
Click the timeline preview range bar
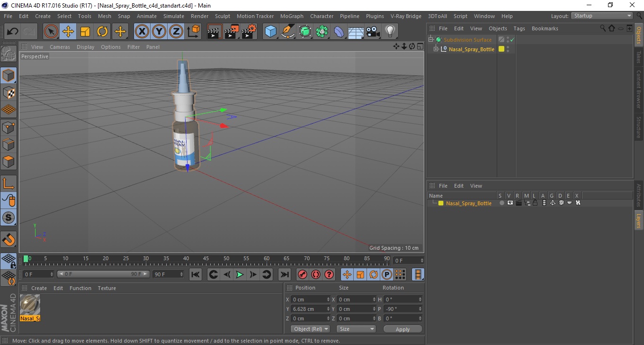[x=103, y=274]
